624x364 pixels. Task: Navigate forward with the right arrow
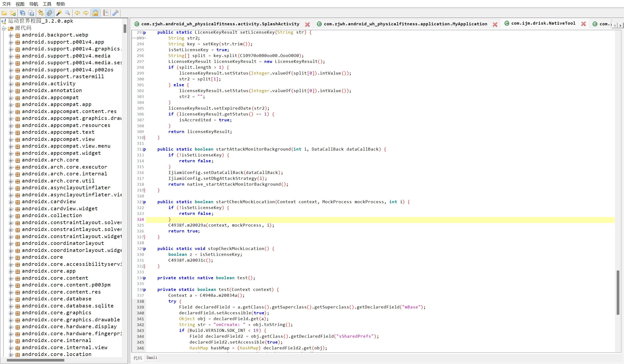86,13
